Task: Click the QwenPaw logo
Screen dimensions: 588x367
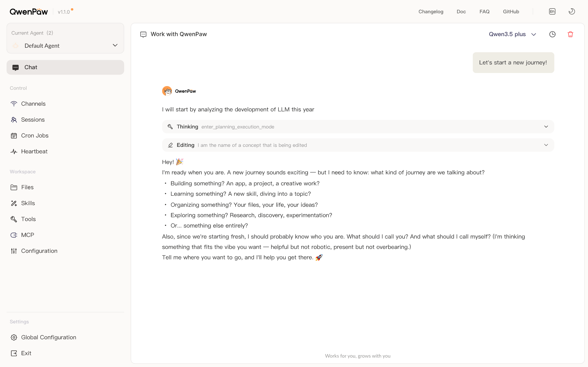Action: [x=29, y=12]
